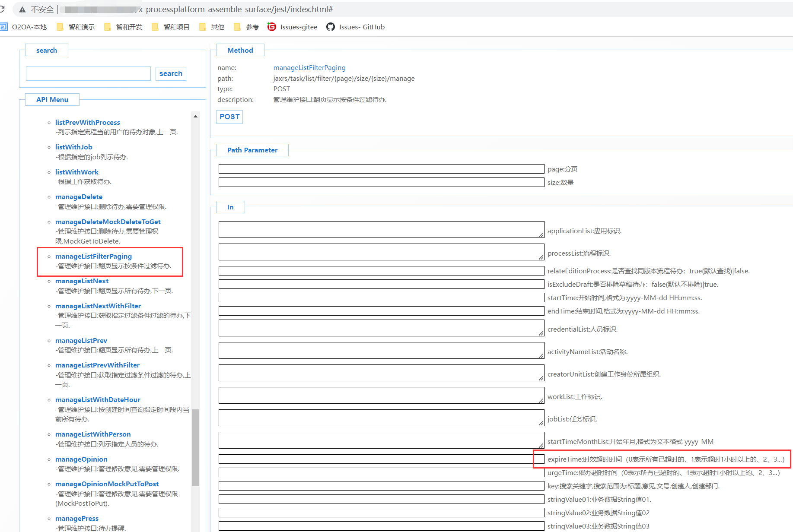Click the expireTime input field

coord(375,459)
